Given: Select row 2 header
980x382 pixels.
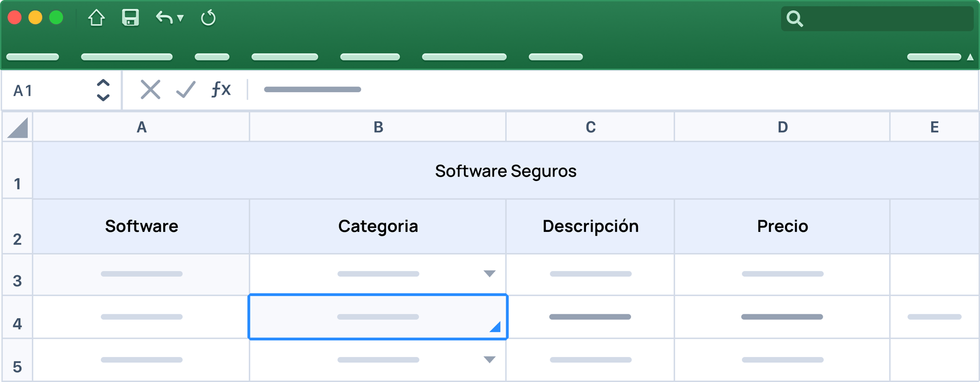Looking at the screenshot, I should tap(18, 227).
